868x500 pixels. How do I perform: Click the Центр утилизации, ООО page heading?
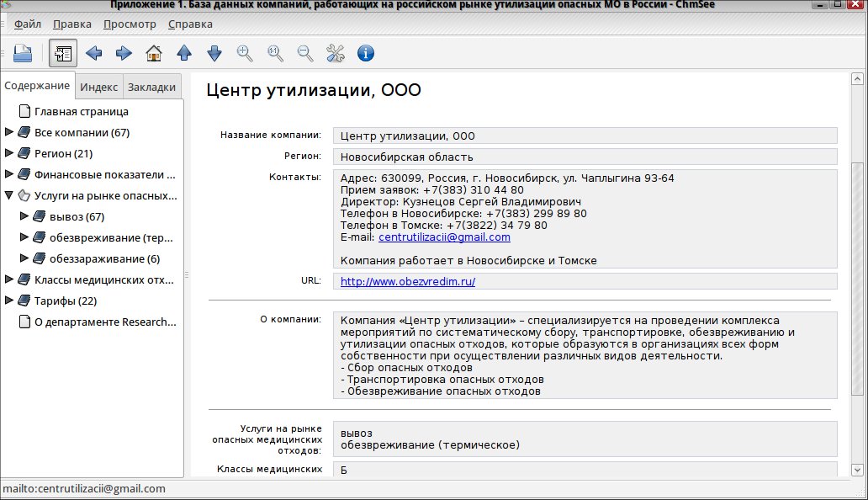point(314,90)
